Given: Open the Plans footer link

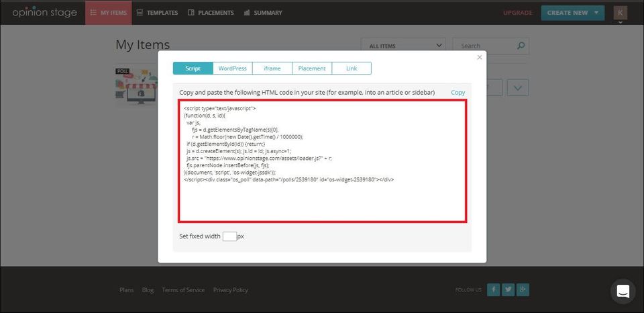Looking at the screenshot, I should click(x=127, y=290).
